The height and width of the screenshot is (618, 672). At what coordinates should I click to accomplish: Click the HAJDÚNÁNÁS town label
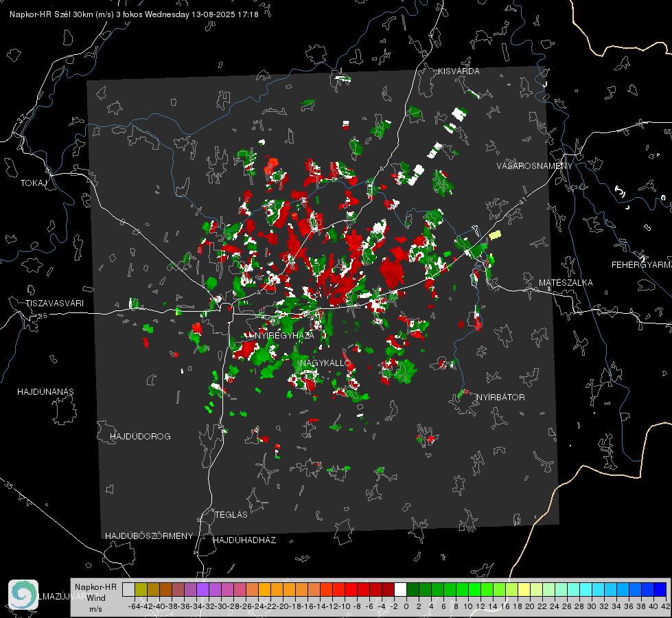45,391
